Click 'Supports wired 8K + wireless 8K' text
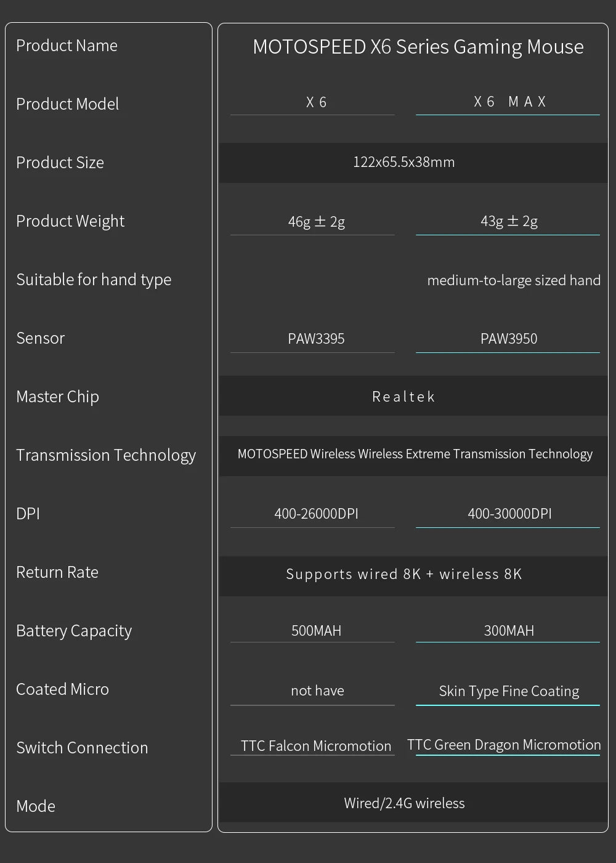Screen dimensions: 616x863 point(404,574)
